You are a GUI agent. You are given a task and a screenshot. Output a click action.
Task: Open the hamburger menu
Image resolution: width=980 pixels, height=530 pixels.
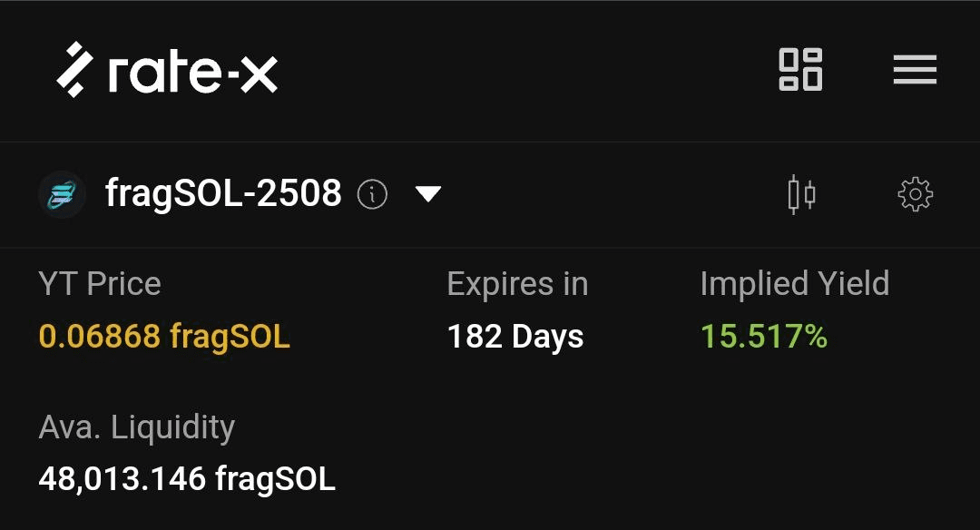915,69
